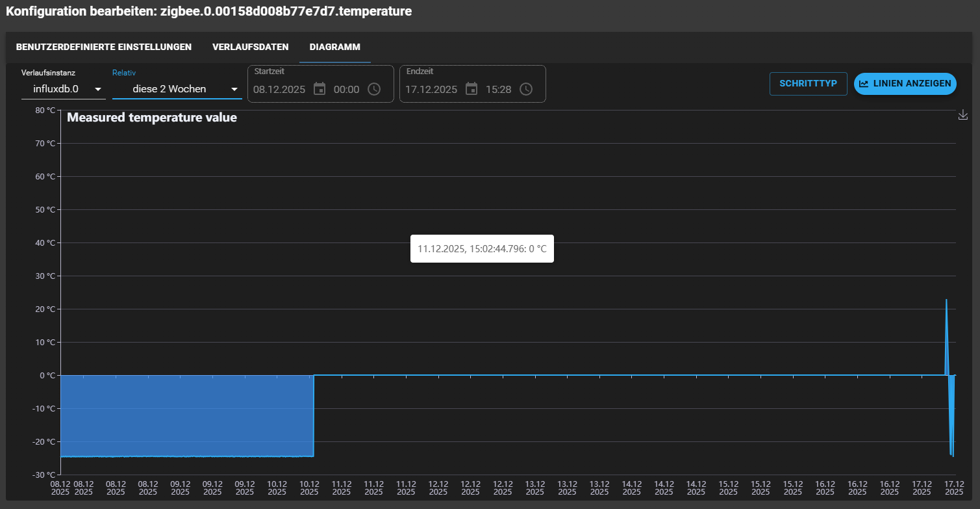This screenshot has width=980, height=509.
Task: Click the end time field 15:28
Action: click(498, 90)
